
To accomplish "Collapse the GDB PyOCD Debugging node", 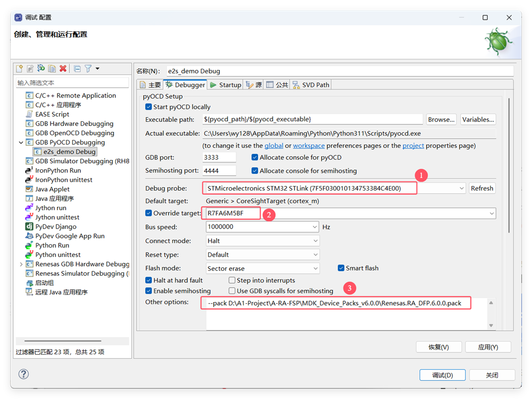I will click(x=21, y=143).
